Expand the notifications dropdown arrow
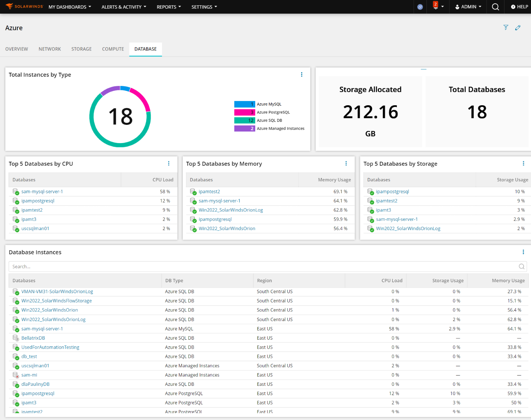 [442, 7]
